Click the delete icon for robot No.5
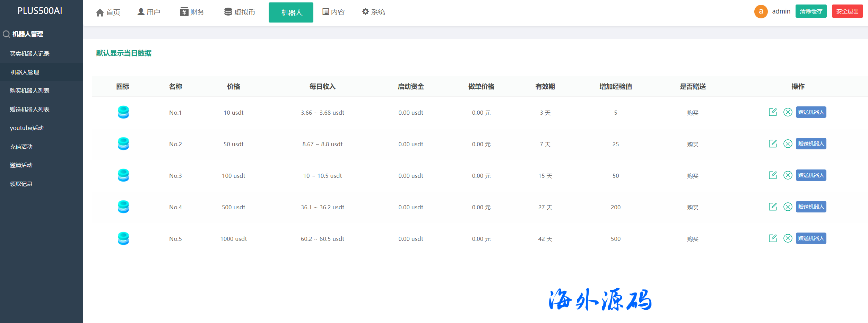Image resolution: width=868 pixels, height=323 pixels. click(x=788, y=238)
